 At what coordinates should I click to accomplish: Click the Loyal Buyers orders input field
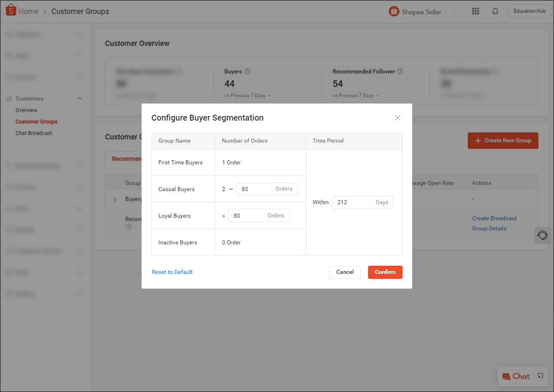pos(246,215)
